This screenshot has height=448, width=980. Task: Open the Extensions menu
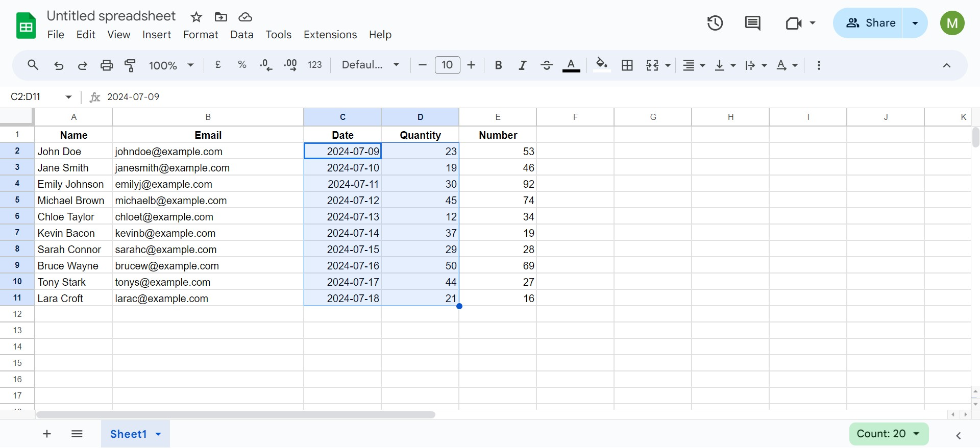click(330, 35)
